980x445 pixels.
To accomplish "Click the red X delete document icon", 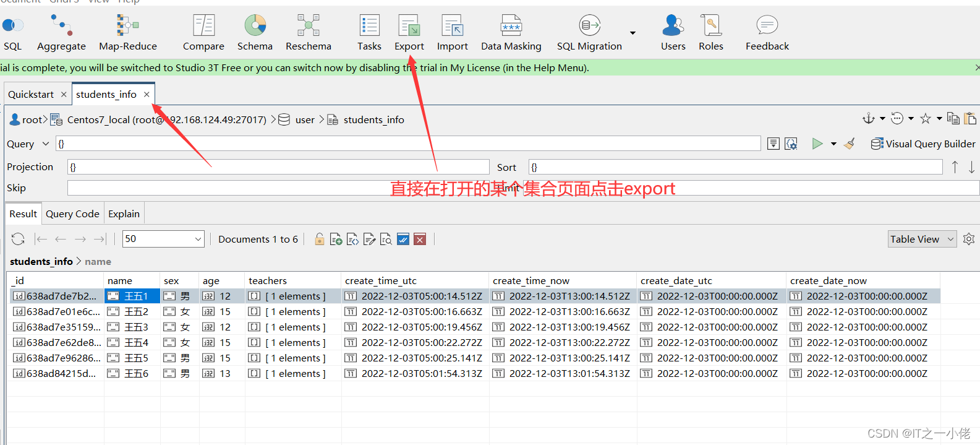I will tap(420, 239).
